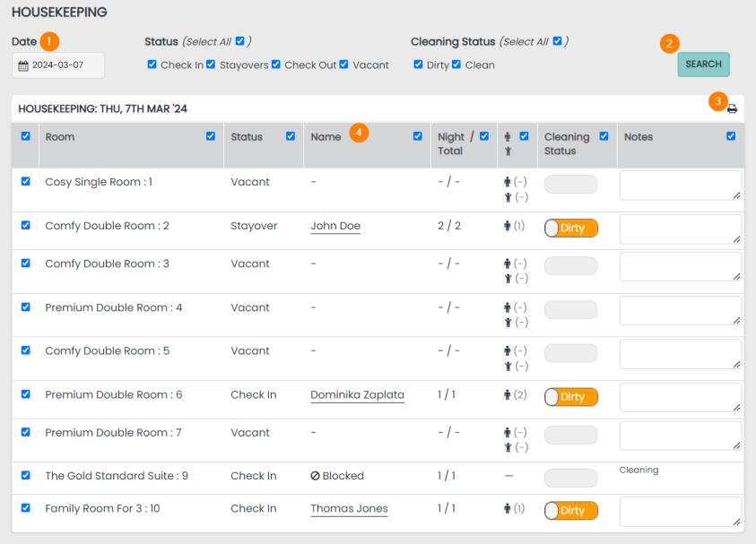
Task: Click the person icon in the Dominika Zaplata row
Action: [508, 394]
